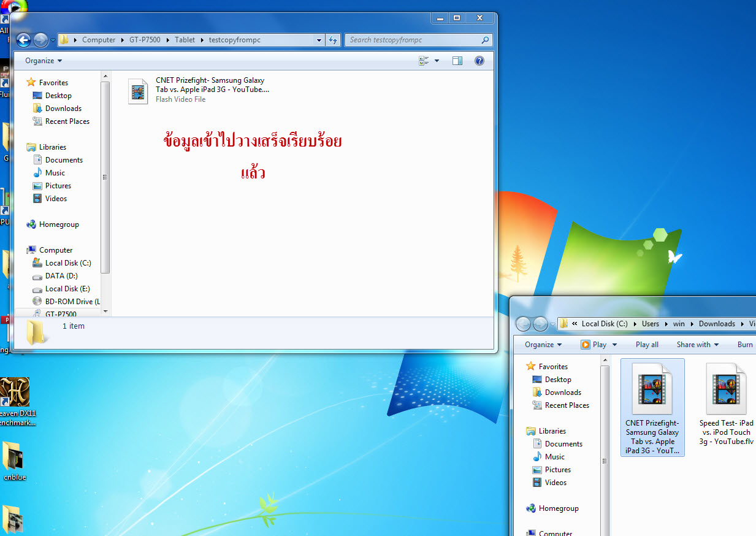This screenshot has width=756, height=536.
Task: Toggle the preview pane icon
Action: coord(457,61)
